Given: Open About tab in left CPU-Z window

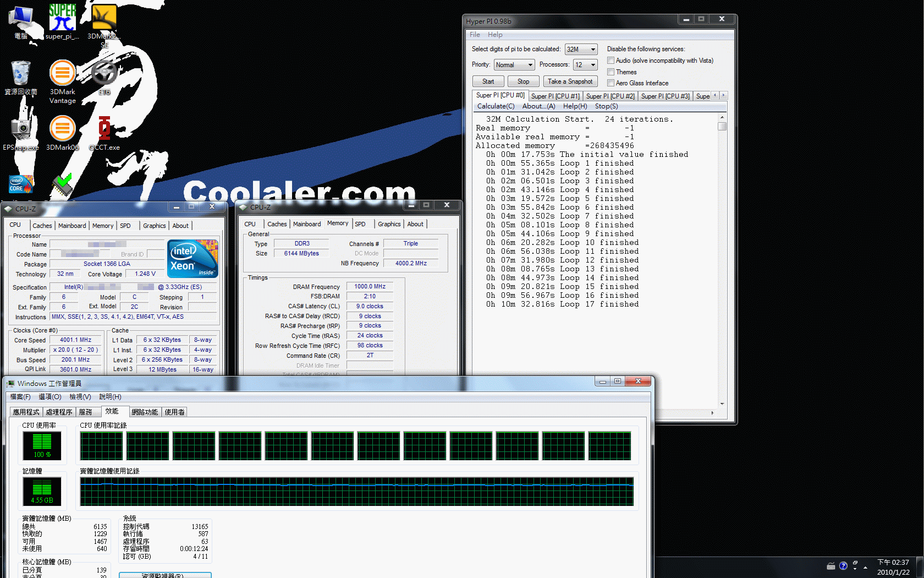Looking at the screenshot, I should click(180, 226).
